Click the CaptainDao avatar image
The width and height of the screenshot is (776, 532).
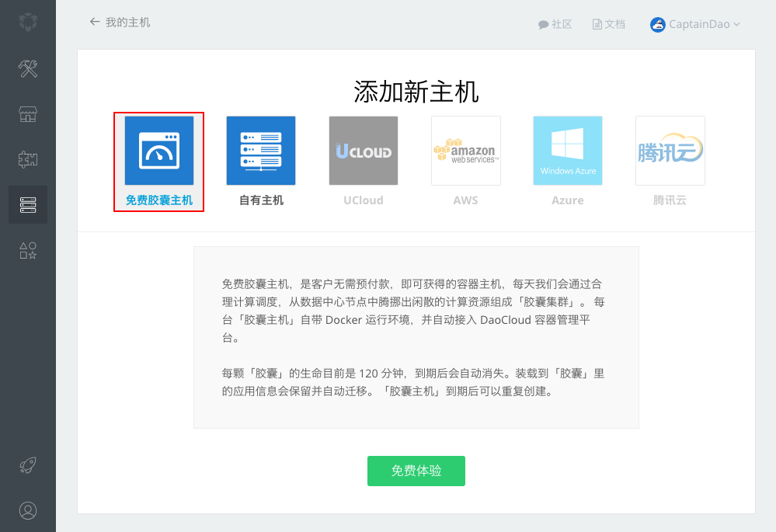point(657,24)
